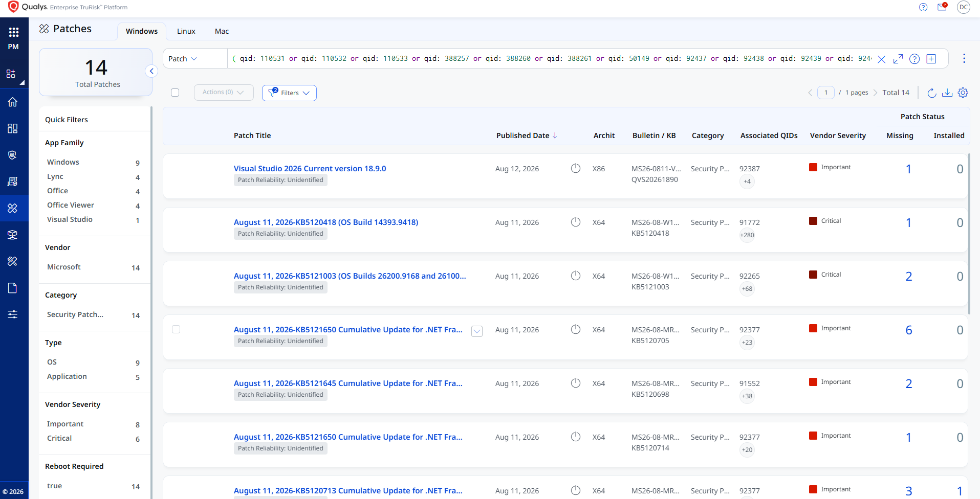Expand +68 associated QIDs badge
The height and width of the screenshot is (499, 980).
(747, 289)
